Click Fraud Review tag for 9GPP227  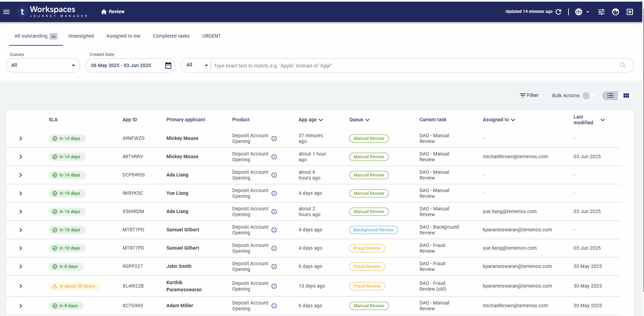tap(367, 267)
